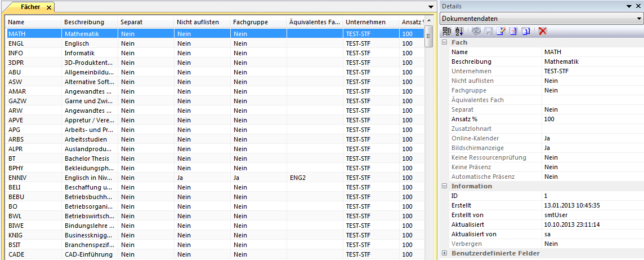Viewport: 644px width, 260px height.
Task: Click the red X delete icon
Action: (x=542, y=31)
